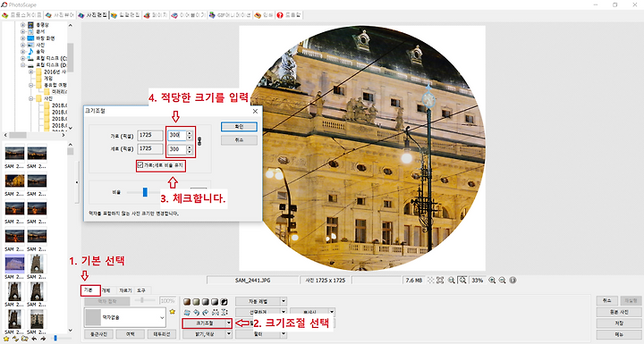The width and height of the screenshot is (644, 344).
Task: Click the 테두리선 border button
Action: (162, 334)
